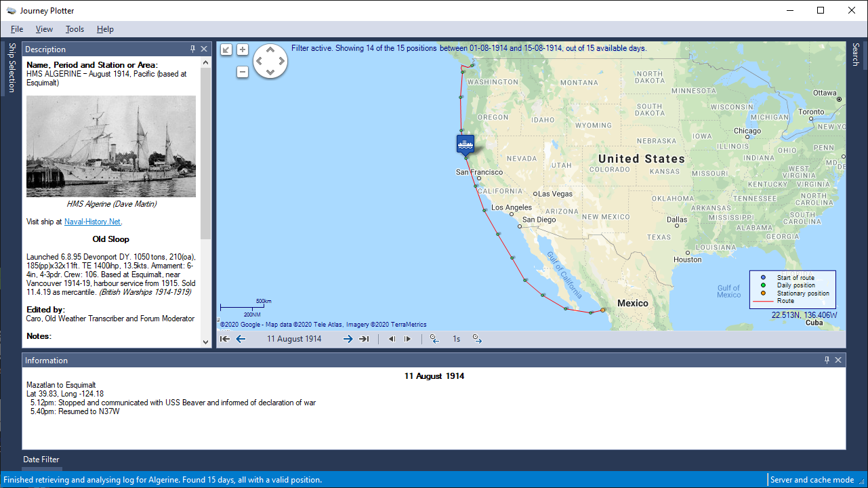The height and width of the screenshot is (488, 868).
Task: Expand the Date Filter tab
Action: click(x=41, y=460)
